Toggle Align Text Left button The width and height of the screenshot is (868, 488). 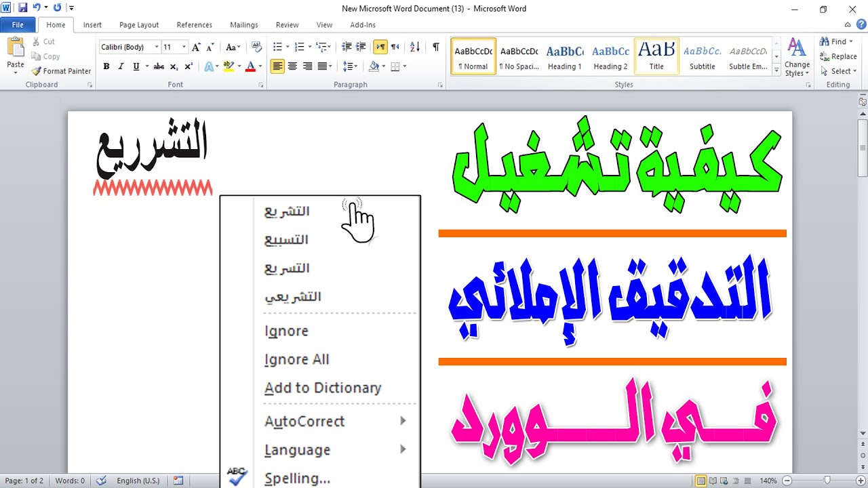click(277, 66)
